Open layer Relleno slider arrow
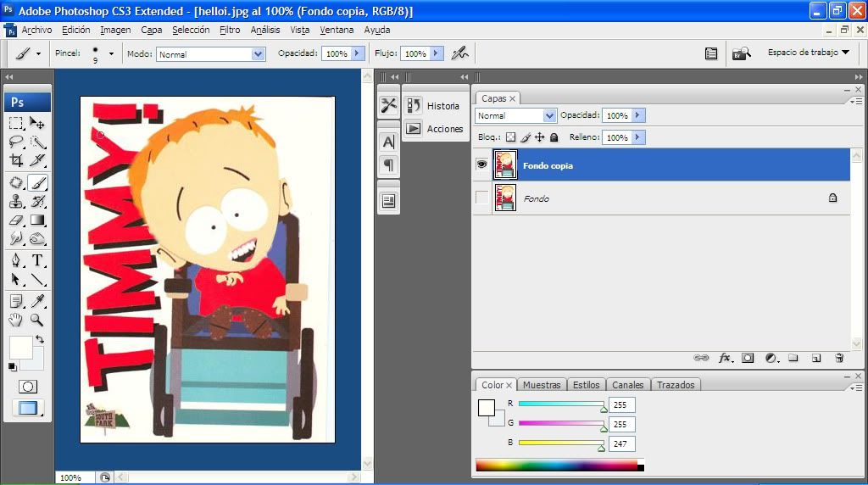Screen dimensions: 868x485 click(x=637, y=137)
